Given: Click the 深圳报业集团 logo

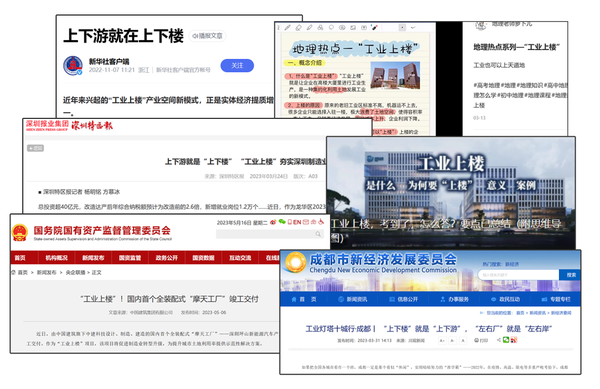Looking at the screenshot, I should [47, 125].
